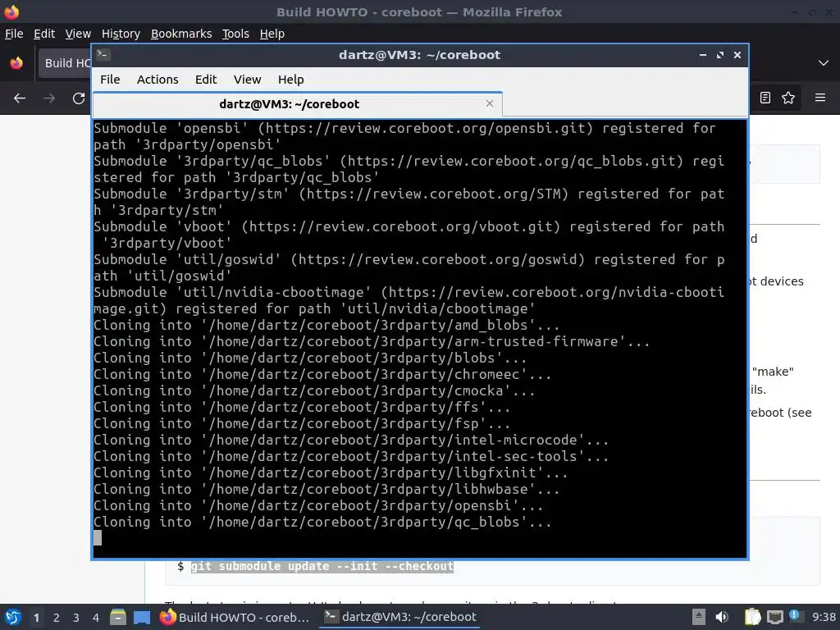Switch to workspace 1
The width and height of the screenshot is (840, 630).
36,618
